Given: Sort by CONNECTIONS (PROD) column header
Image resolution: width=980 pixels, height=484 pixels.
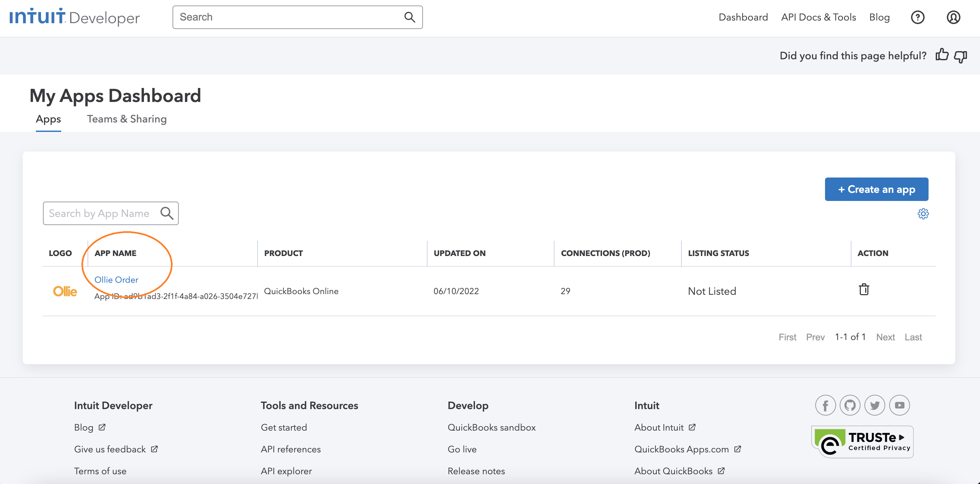Looking at the screenshot, I should click(x=605, y=253).
